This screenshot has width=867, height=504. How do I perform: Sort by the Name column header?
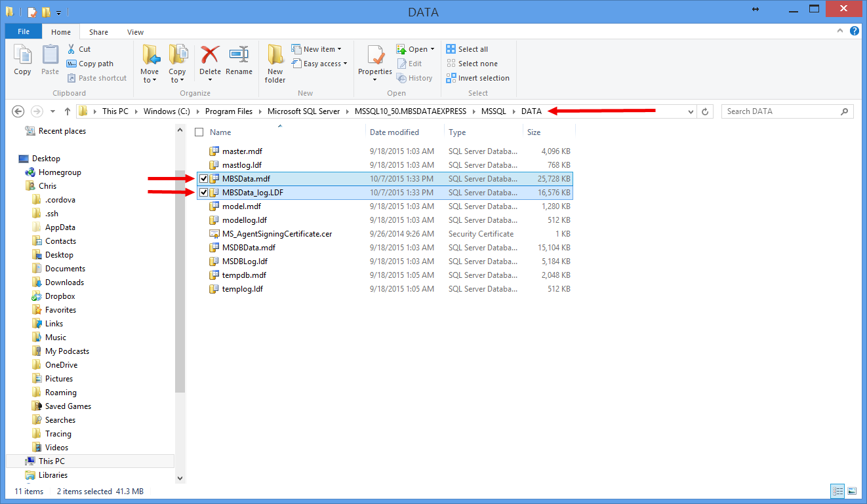point(220,132)
